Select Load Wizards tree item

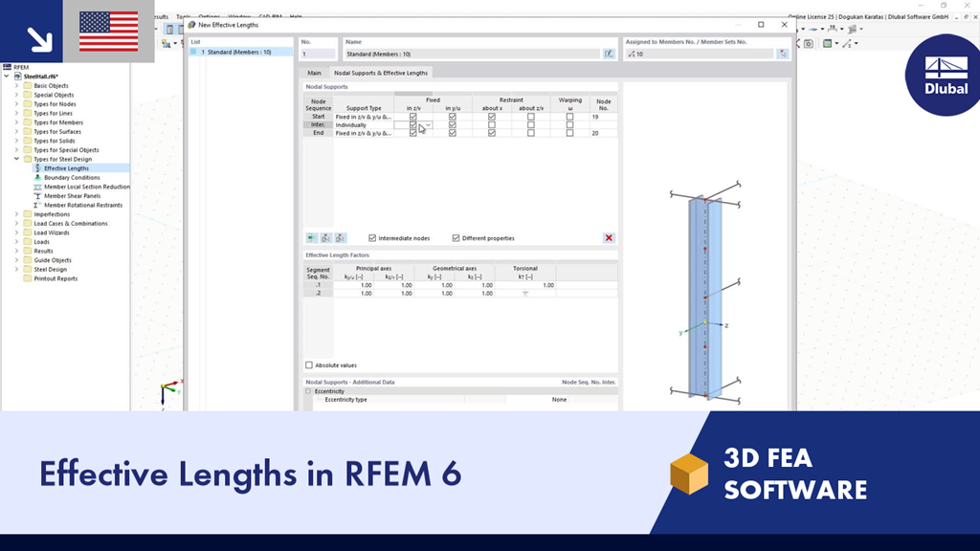52,233
